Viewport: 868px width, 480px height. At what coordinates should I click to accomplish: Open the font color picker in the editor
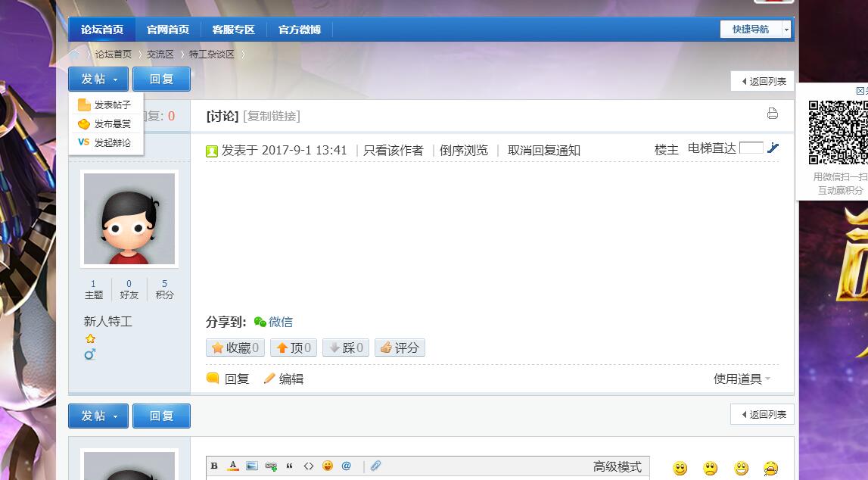coord(232,466)
